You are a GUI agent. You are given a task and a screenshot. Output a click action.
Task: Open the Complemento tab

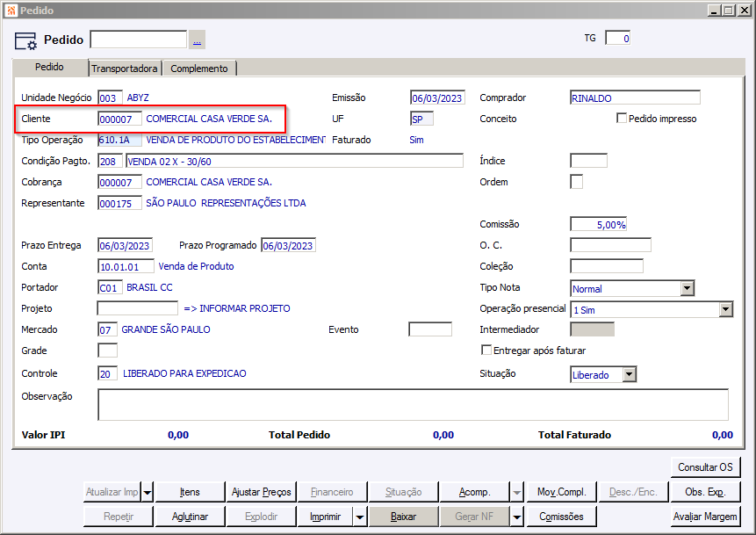(199, 69)
